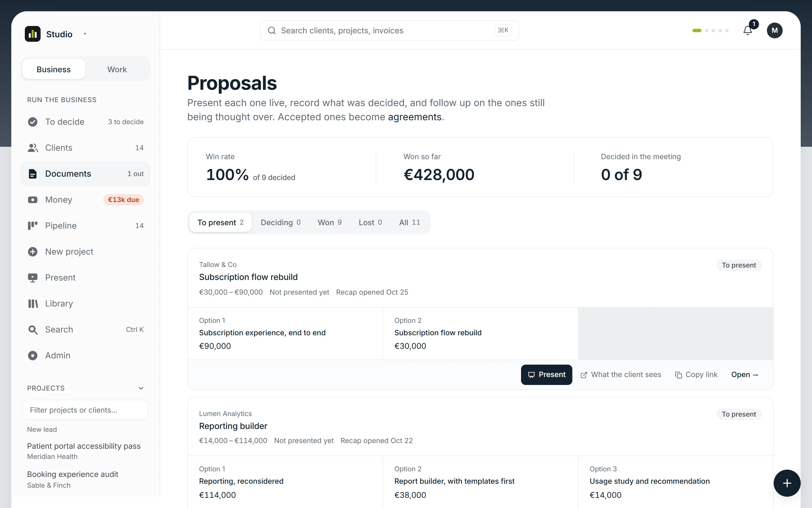The width and height of the screenshot is (812, 508).
Task: Select Option 2 Subscription flow rebuild €30,000
Action: [480, 334]
